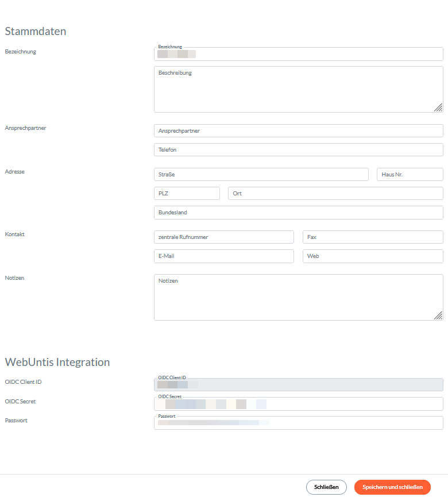
Task: Click Speichern und schließen button
Action: pos(392,487)
